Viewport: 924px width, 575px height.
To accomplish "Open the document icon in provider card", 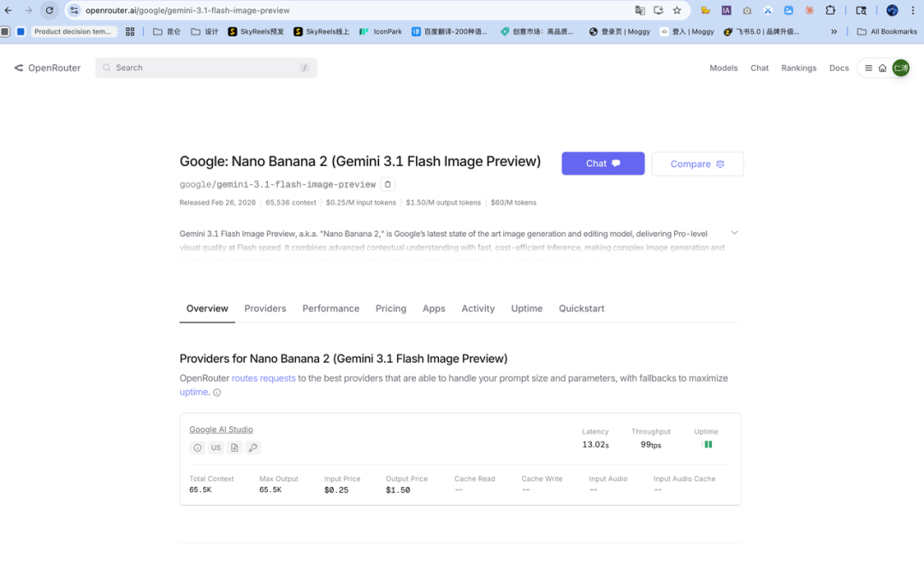I will pyautogui.click(x=234, y=448).
